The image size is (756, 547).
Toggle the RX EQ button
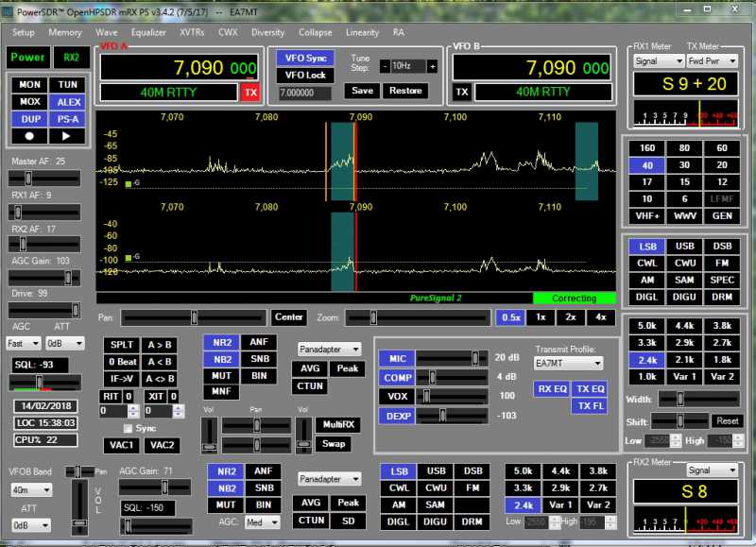click(x=552, y=389)
